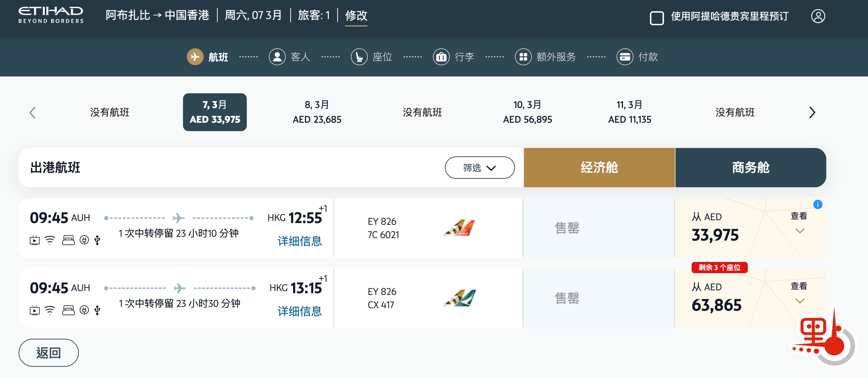The height and width of the screenshot is (378, 868).
Task: Open the 筛选 filter dropdown
Action: (479, 168)
